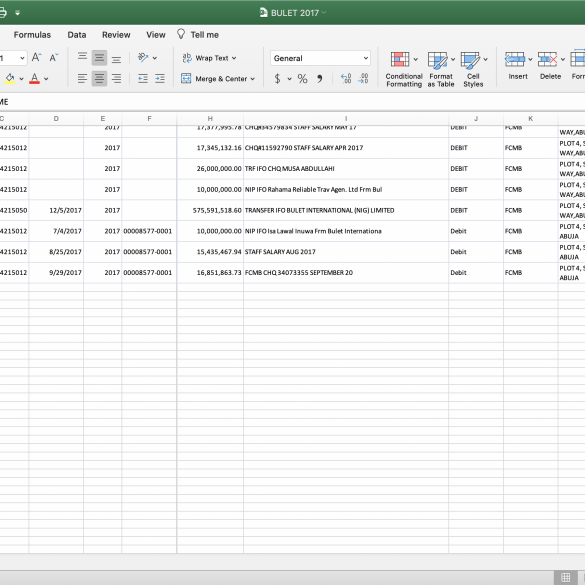
Task: Click the Increase Decimal icon
Action: (x=346, y=78)
